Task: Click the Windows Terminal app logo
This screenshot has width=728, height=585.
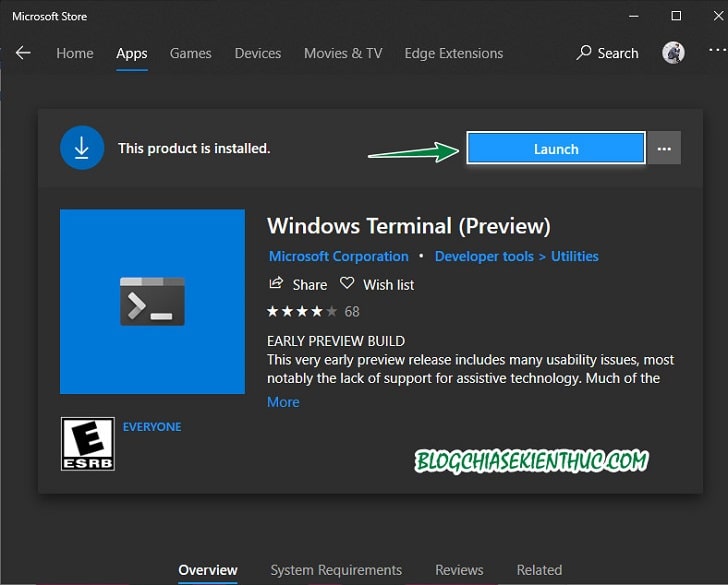Action: [152, 301]
